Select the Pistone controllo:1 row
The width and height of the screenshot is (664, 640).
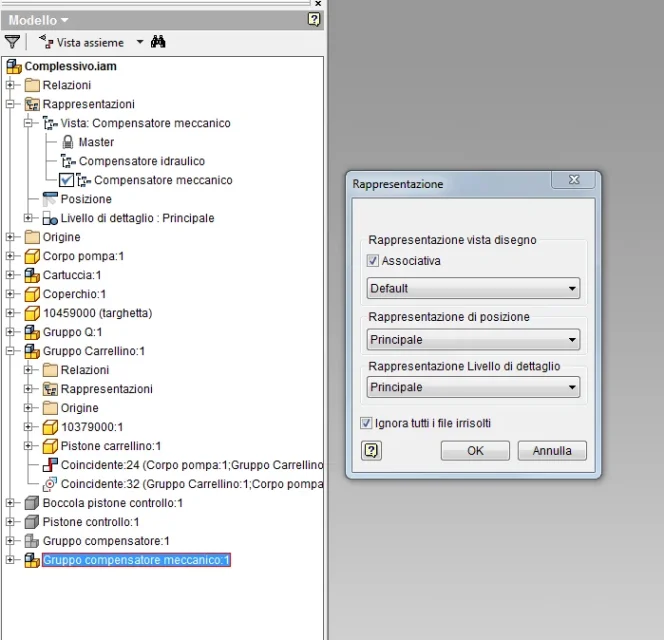tap(91, 522)
